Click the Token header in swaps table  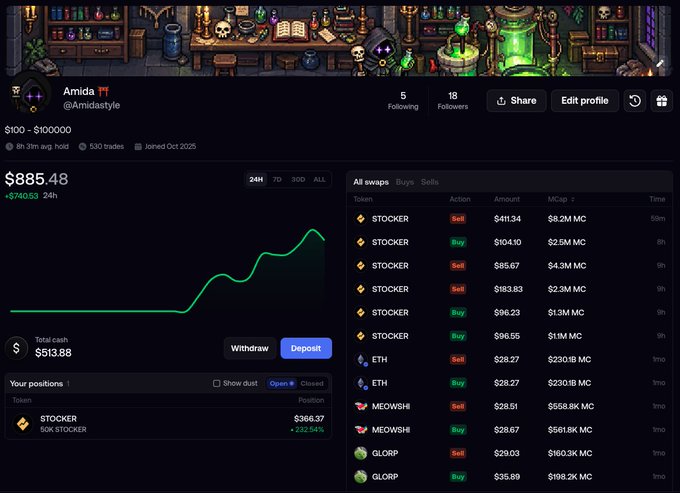coord(363,199)
